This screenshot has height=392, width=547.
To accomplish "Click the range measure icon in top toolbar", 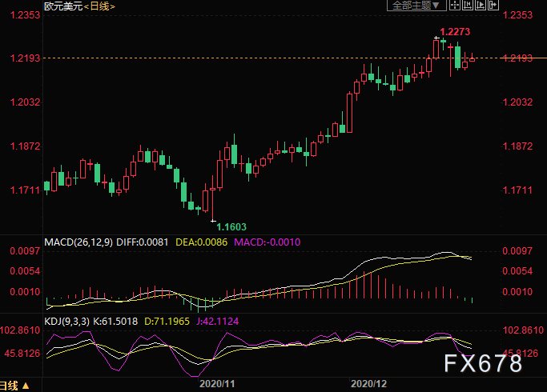I will (467, 6).
